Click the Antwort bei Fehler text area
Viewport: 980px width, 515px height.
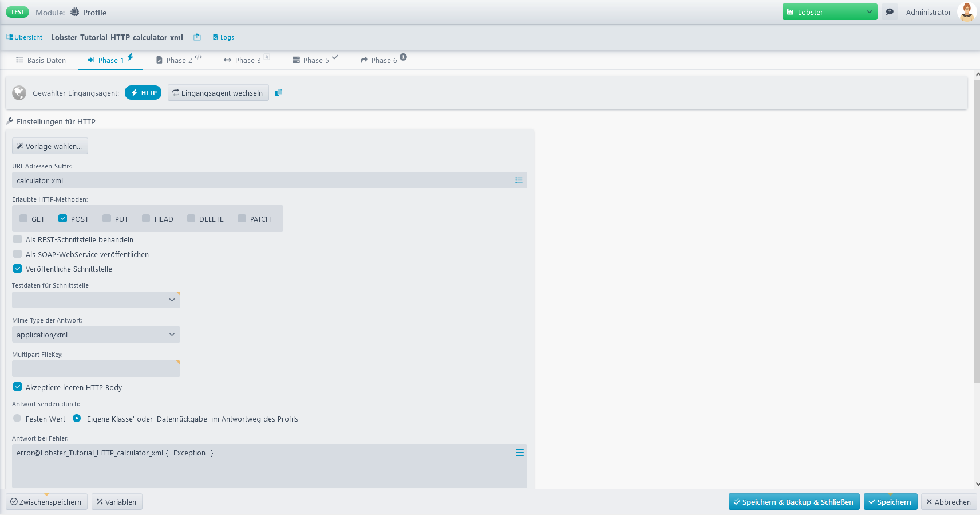270,466
